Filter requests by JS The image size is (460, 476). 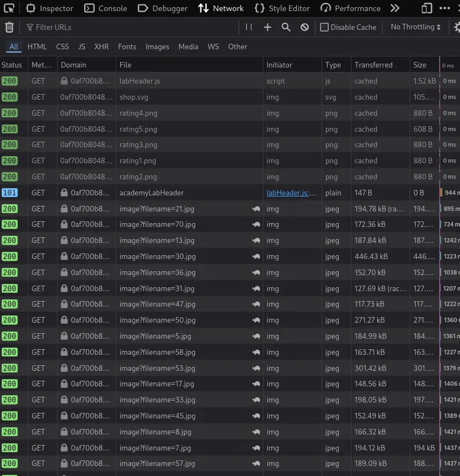tap(82, 46)
